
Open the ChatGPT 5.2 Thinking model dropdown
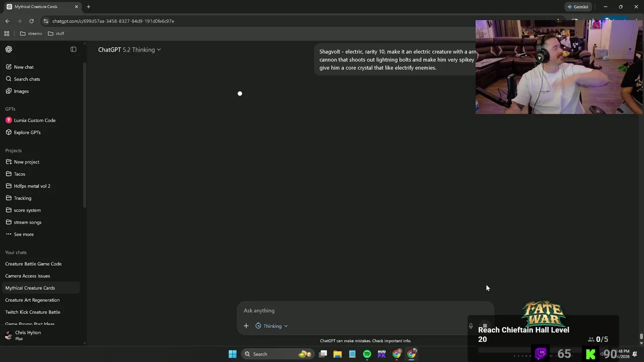pos(130,50)
